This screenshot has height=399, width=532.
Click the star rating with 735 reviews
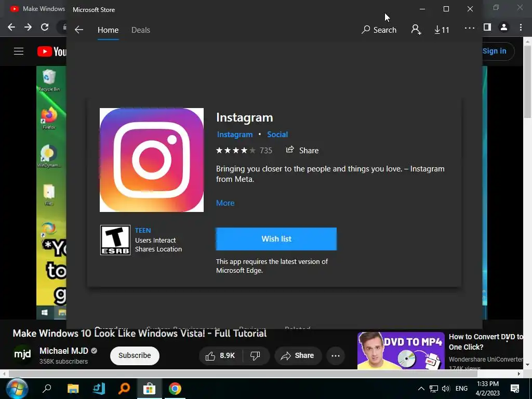(x=244, y=150)
